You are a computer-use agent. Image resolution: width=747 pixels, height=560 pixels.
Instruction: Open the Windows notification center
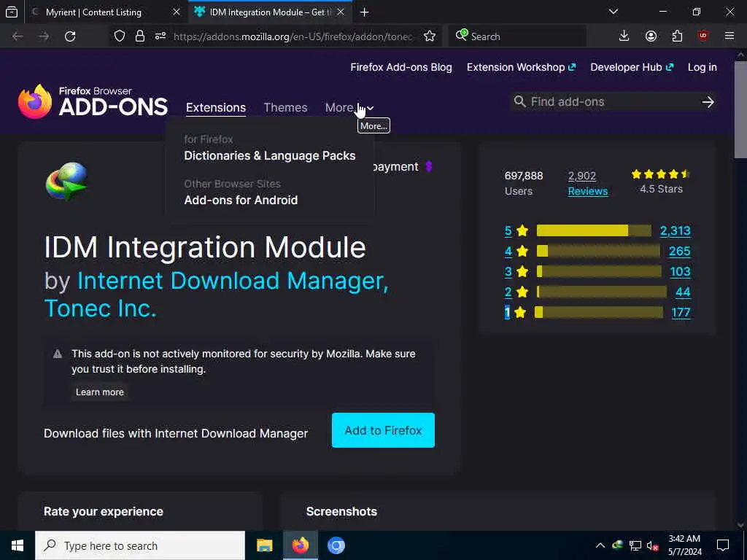pos(723,545)
